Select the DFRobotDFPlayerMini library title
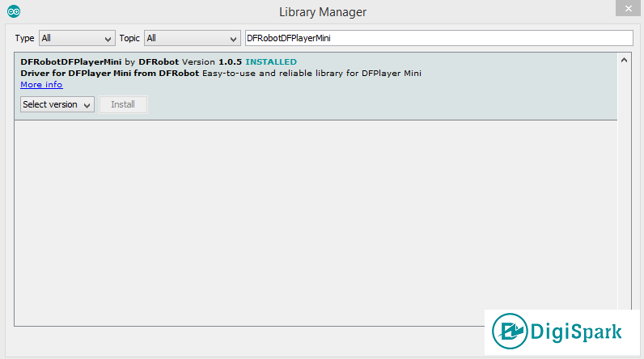The height and width of the screenshot is (359, 644). [70, 61]
